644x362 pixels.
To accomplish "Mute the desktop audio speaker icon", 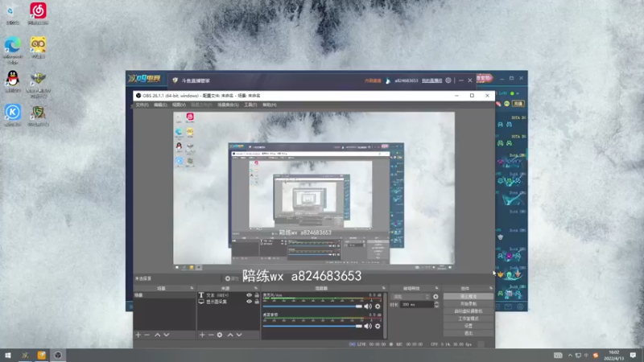I will 368,326.
